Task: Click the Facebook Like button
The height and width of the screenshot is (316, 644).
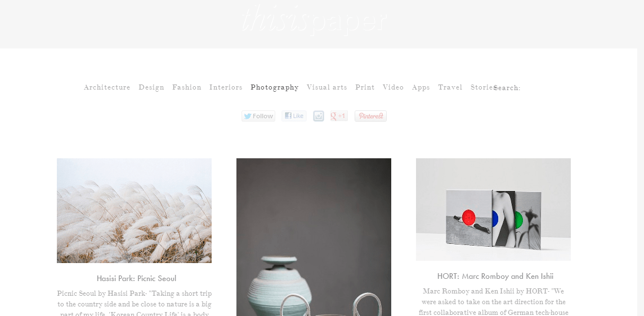Action: point(294,116)
